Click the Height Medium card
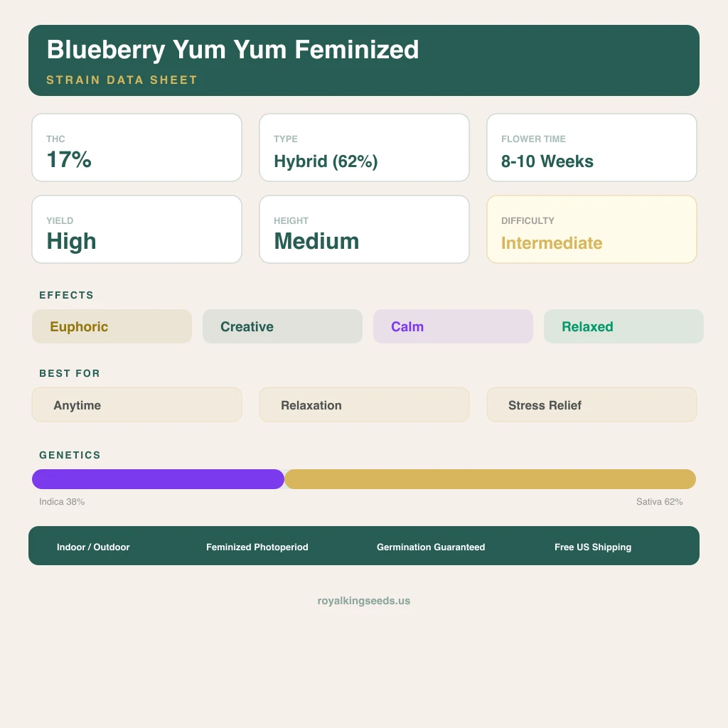728x728 pixels. [364, 230]
